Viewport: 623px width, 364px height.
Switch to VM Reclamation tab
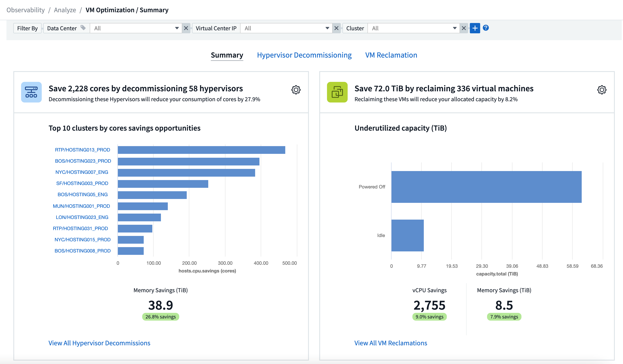click(x=390, y=55)
